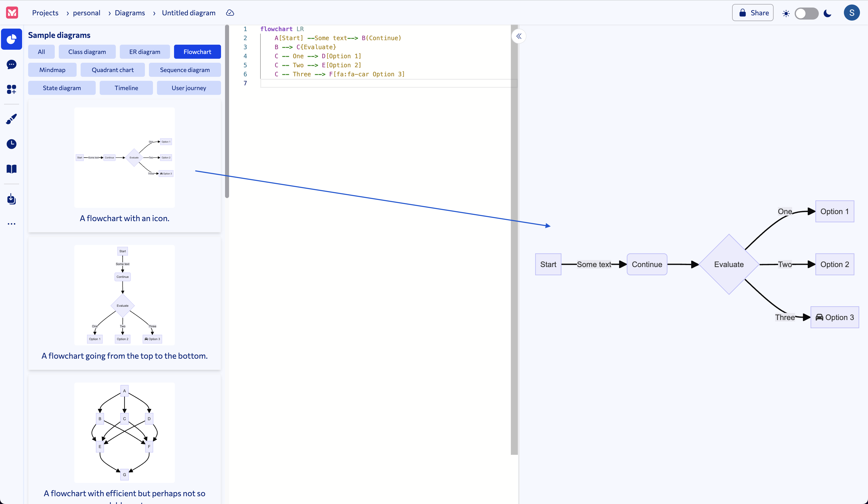Open the three-dots more options icon
This screenshot has width=868, height=504.
point(12,224)
